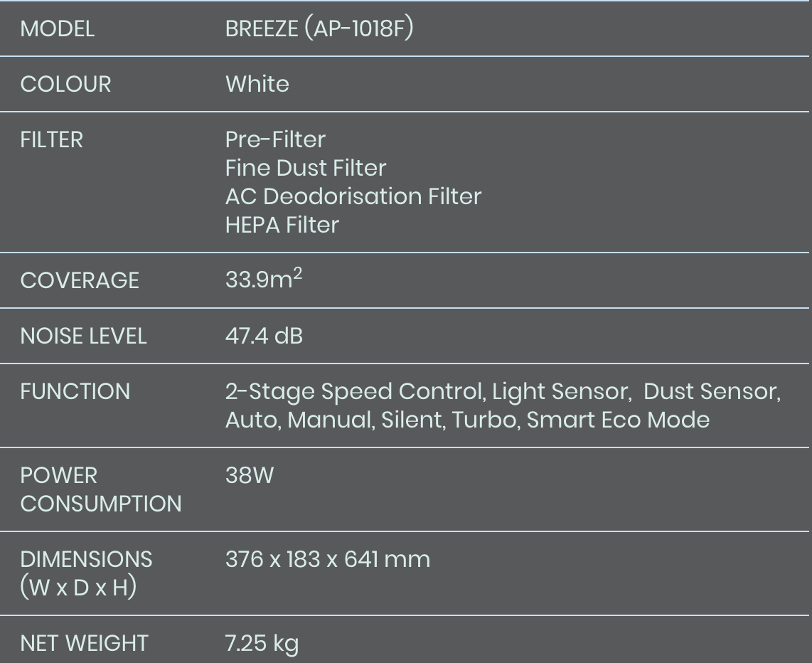Click the MODEL row label
This screenshot has width=812, height=663.
pyautogui.click(x=57, y=29)
